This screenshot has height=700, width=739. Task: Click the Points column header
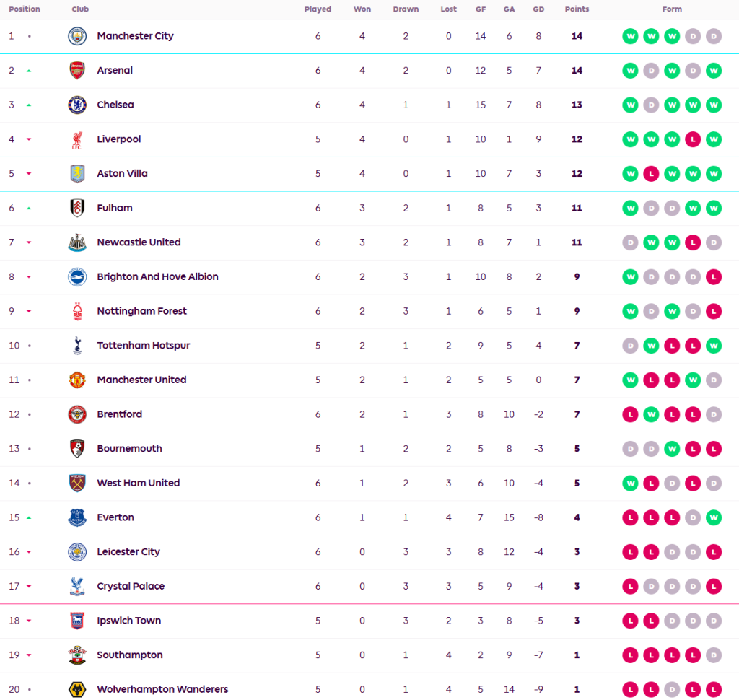click(x=577, y=9)
